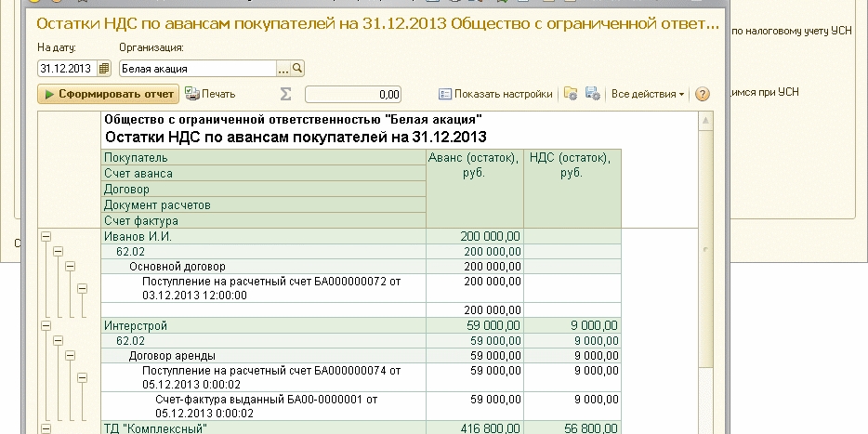Collapse the Основной договор level
The image size is (868, 434).
click(70, 267)
